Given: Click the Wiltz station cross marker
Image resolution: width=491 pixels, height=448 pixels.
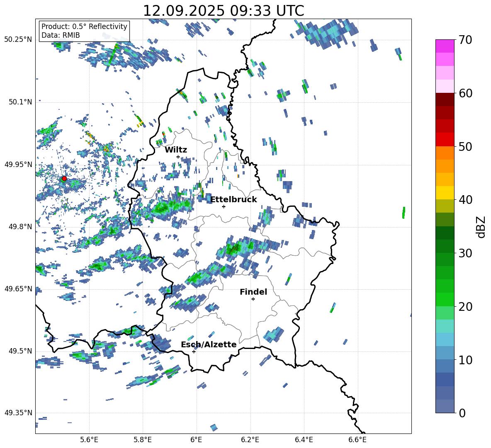Looking at the screenshot, I should [178, 157].
